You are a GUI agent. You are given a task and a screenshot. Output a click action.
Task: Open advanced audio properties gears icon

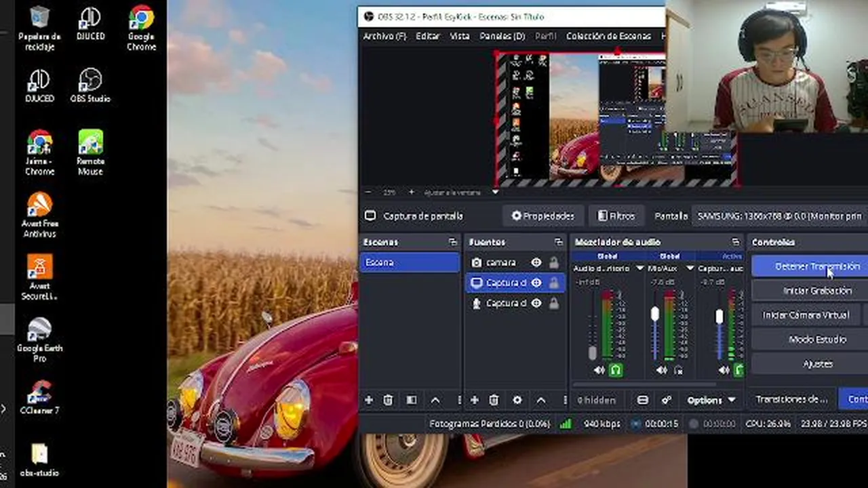667,401
